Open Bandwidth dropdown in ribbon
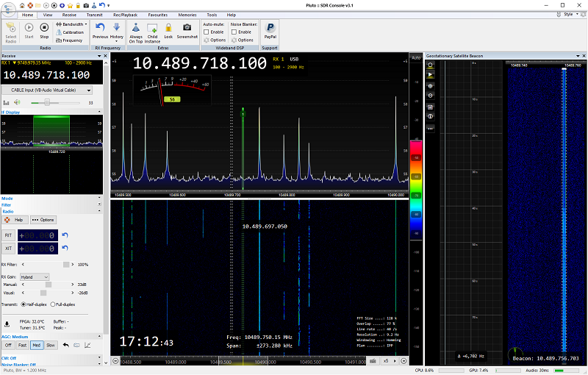The image size is (588, 375). pos(71,24)
